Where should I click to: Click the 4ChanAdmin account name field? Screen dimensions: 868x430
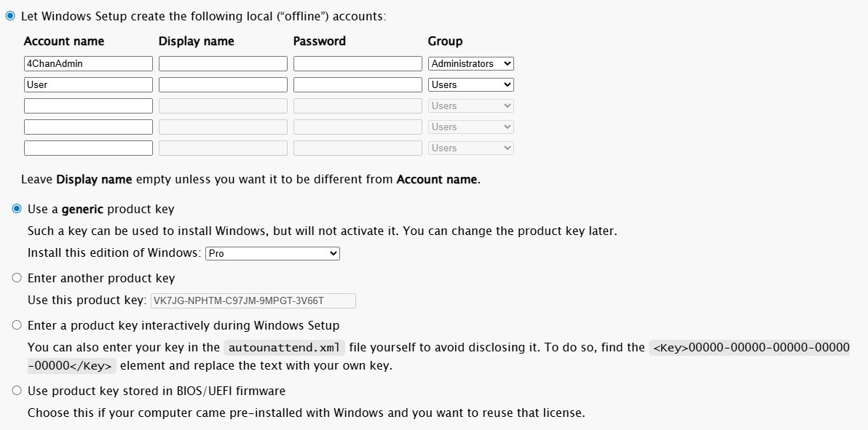(88, 63)
